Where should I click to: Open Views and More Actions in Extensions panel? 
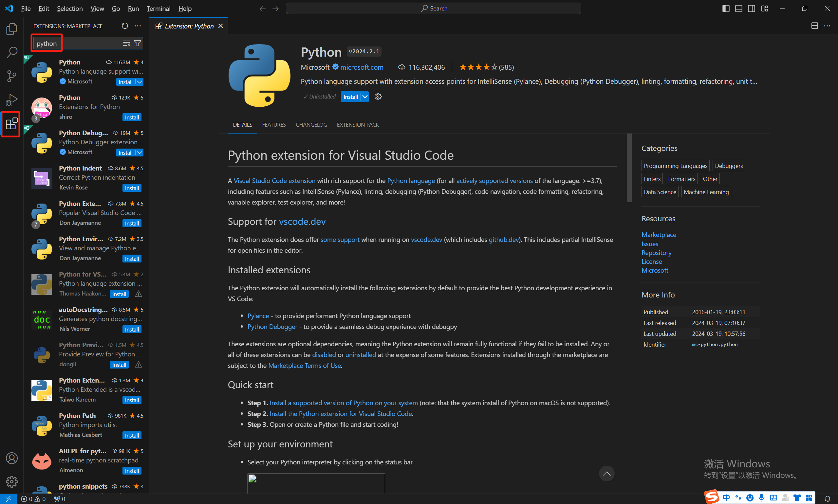click(138, 26)
